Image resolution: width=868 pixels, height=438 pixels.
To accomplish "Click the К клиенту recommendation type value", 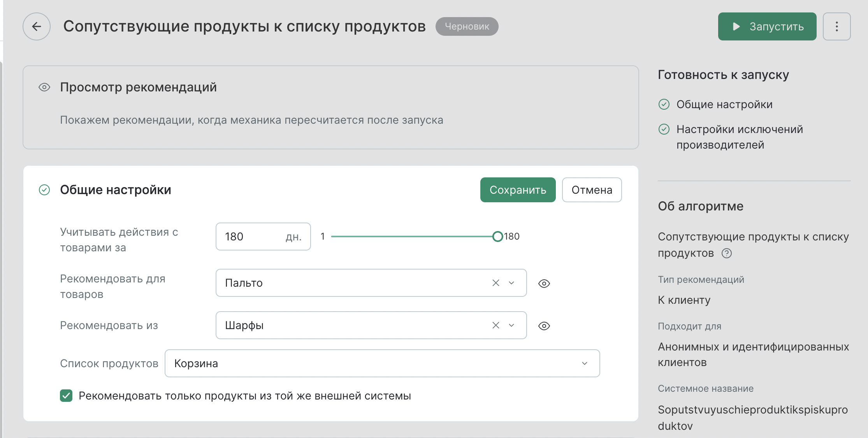I will tap(684, 300).
